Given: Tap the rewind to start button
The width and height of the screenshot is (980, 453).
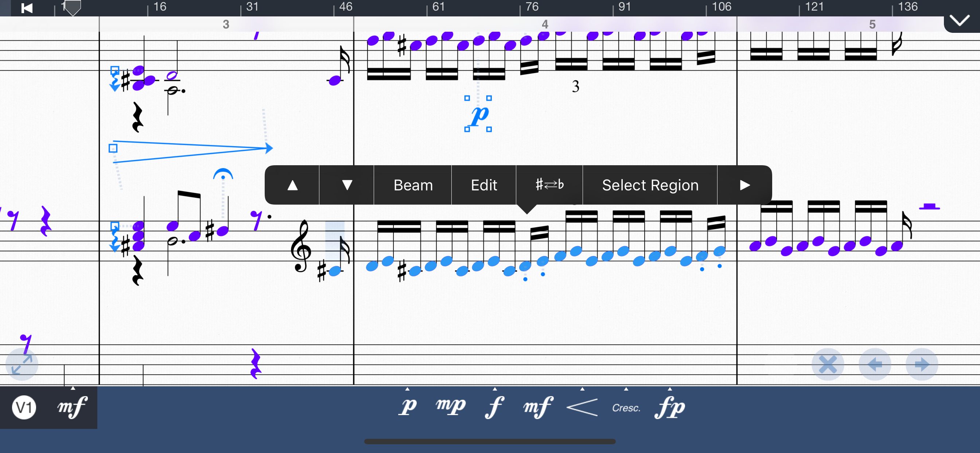Looking at the screenshot, I should coord(27,8).
